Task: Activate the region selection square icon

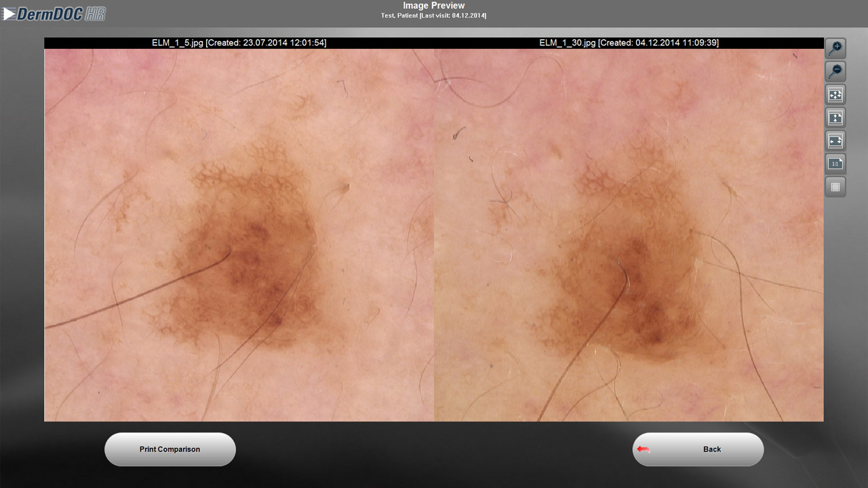Action: point(835,186)
